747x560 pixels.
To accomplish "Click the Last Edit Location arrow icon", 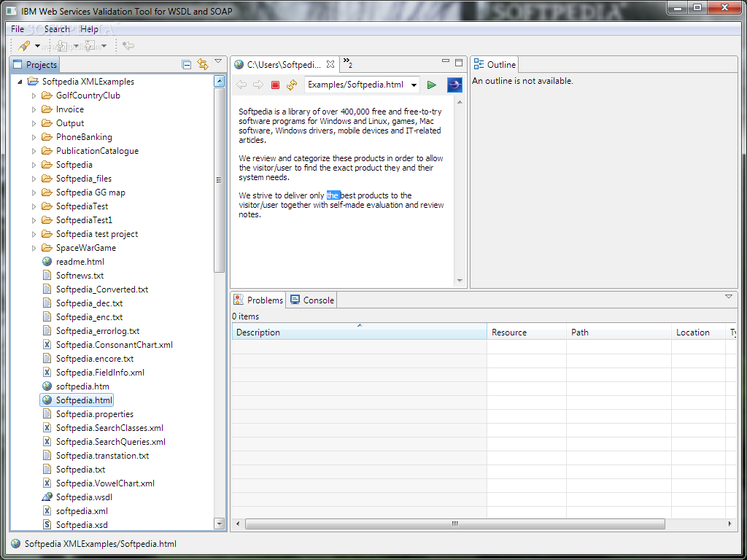I will [128, 46].
